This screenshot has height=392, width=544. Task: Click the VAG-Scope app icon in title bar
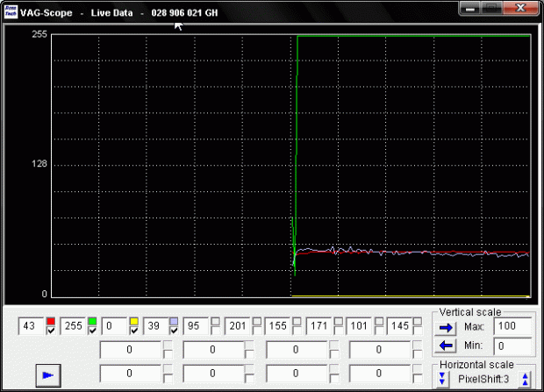click(11, 12)
